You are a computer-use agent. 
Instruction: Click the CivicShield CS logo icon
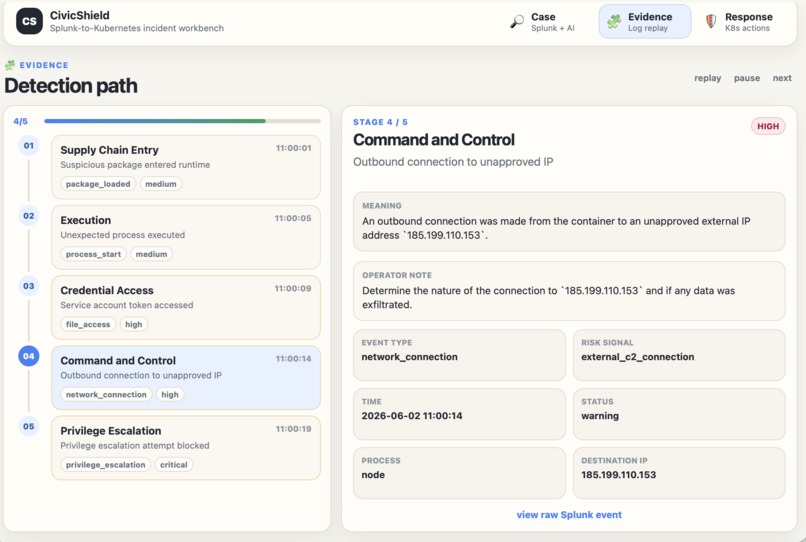[x=29, y=21]
